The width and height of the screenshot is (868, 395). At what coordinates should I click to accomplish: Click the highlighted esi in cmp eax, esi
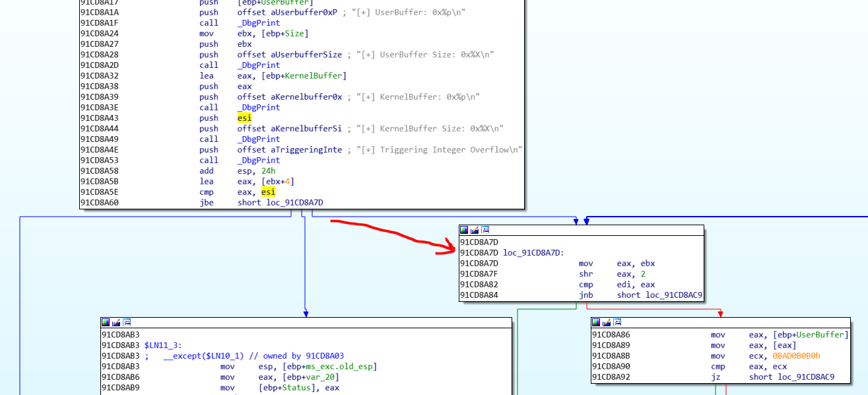(267, 192)
